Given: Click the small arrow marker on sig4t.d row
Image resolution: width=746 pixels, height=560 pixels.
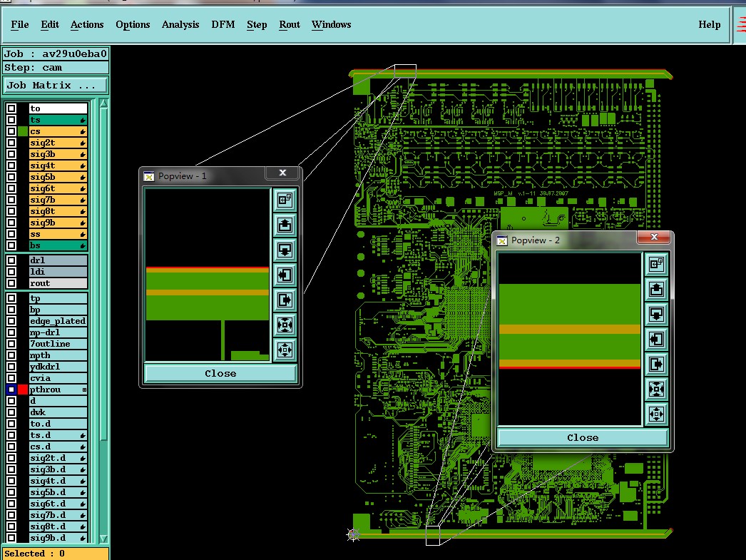Looking at the screenshot, I should pos(83,481).
